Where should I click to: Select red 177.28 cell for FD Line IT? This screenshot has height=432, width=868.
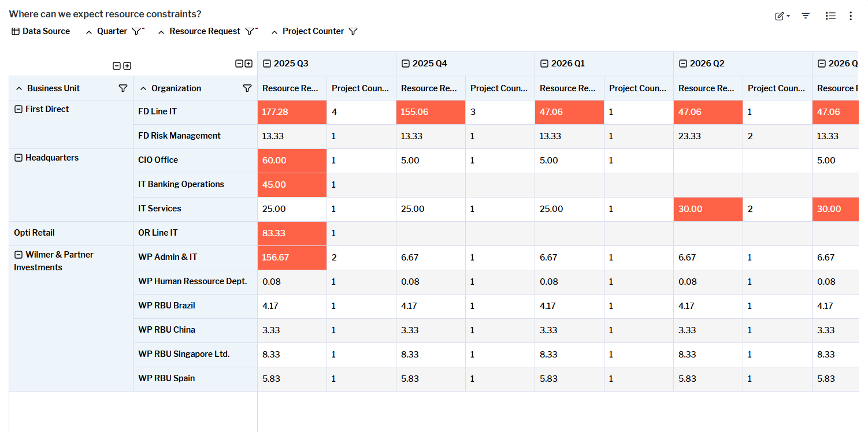(292, 112)
